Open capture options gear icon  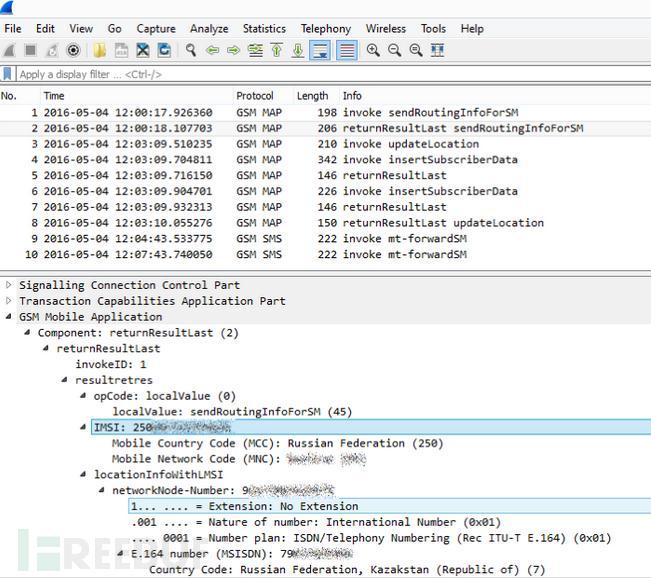pyautogui.click(x=73, y=50)
